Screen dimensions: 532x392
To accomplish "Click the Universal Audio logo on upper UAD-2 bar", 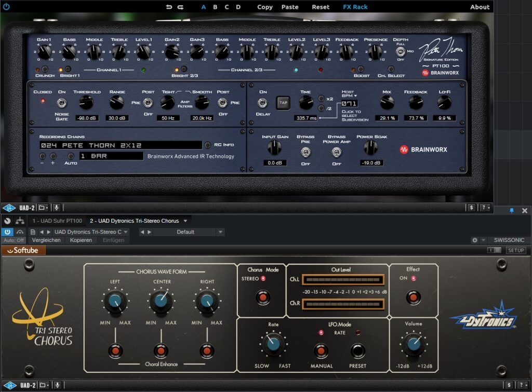I will click(9, 208).
